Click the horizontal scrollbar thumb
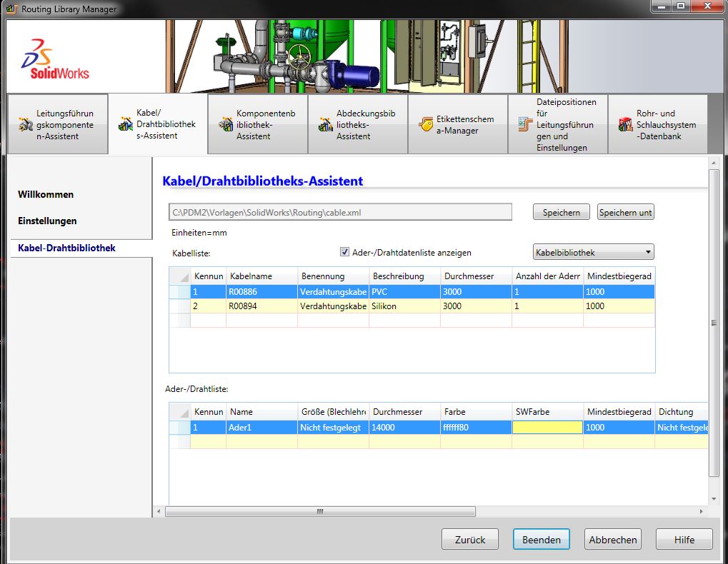The image size is (728, 564). coord(320,511)
